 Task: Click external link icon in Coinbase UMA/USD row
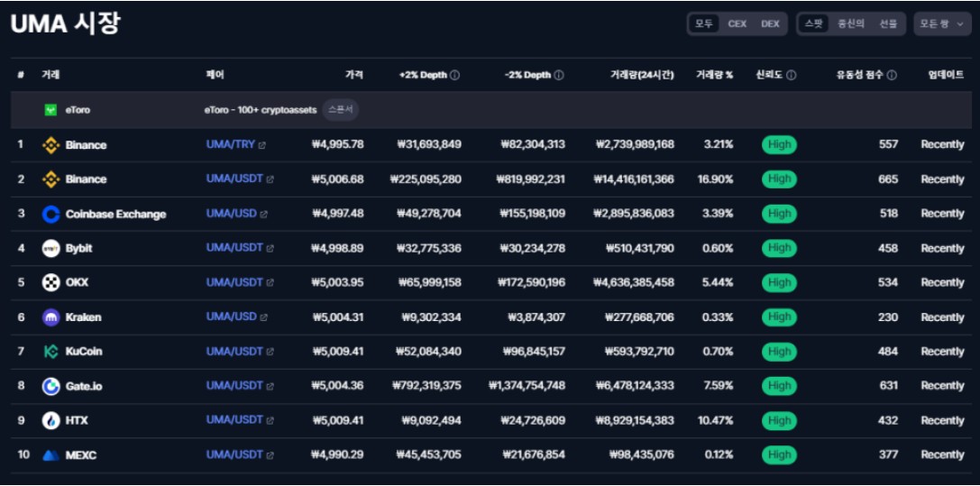tap(264, 215)
